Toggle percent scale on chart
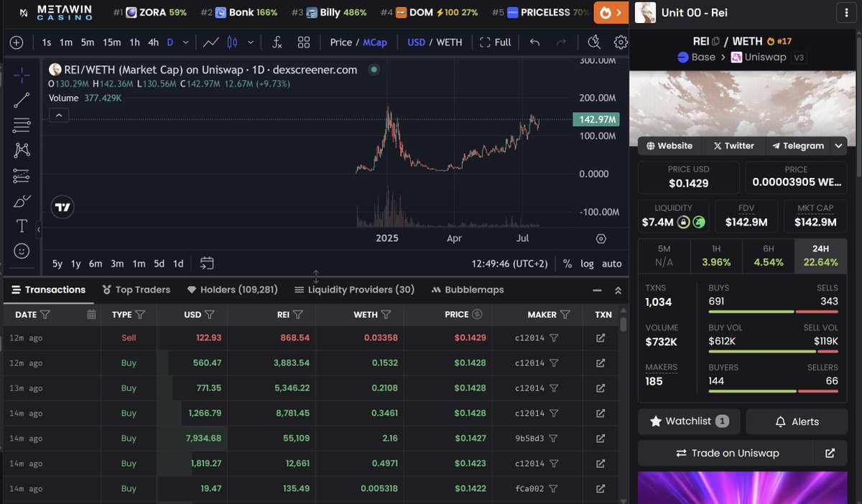This screenshot has height=504, width=862. click(x=567, y=263)
